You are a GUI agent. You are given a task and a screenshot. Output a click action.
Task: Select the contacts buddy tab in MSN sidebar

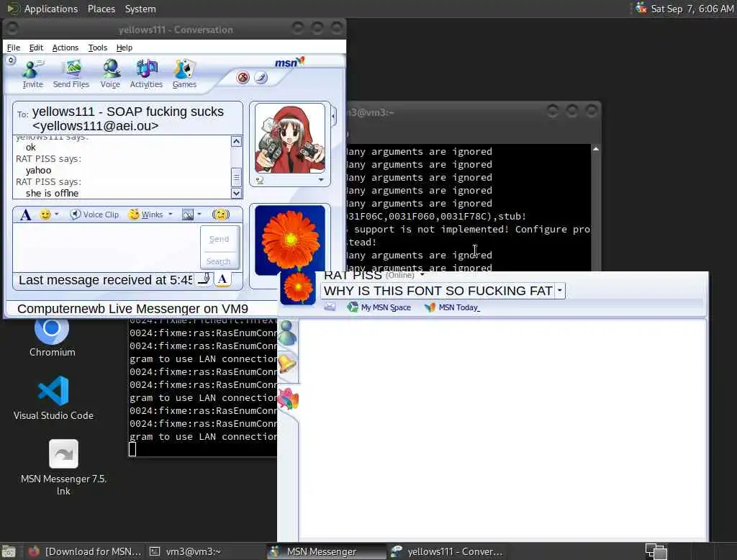coord(287,333)
